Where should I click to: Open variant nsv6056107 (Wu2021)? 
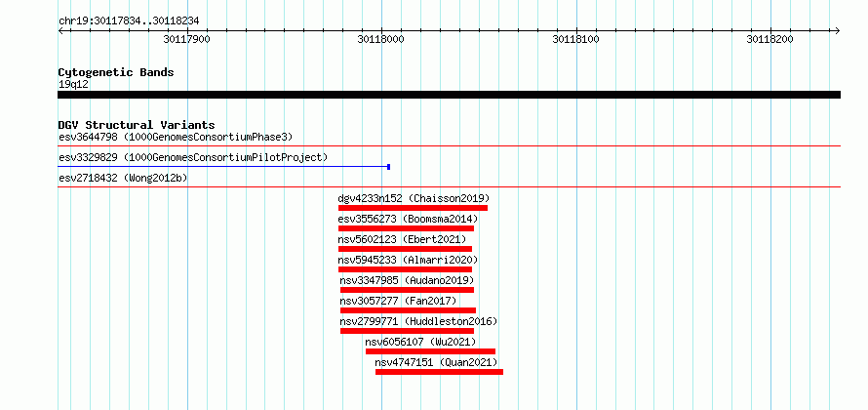[x=420, y=342]
